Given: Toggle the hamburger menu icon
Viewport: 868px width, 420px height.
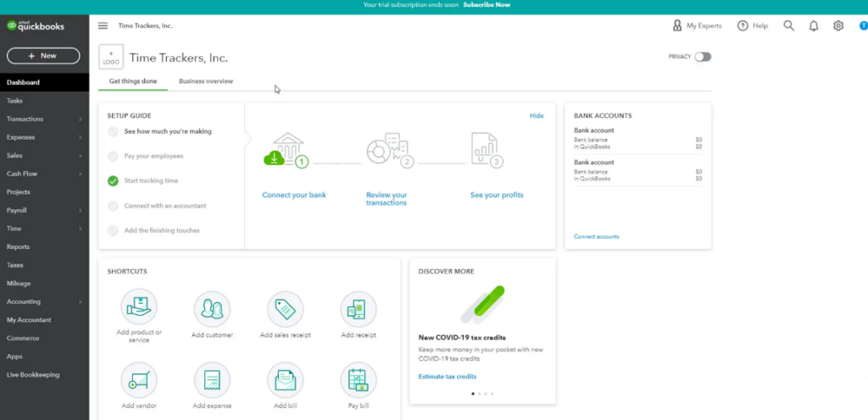Looking at the screenshot, I should coord(103,26).
